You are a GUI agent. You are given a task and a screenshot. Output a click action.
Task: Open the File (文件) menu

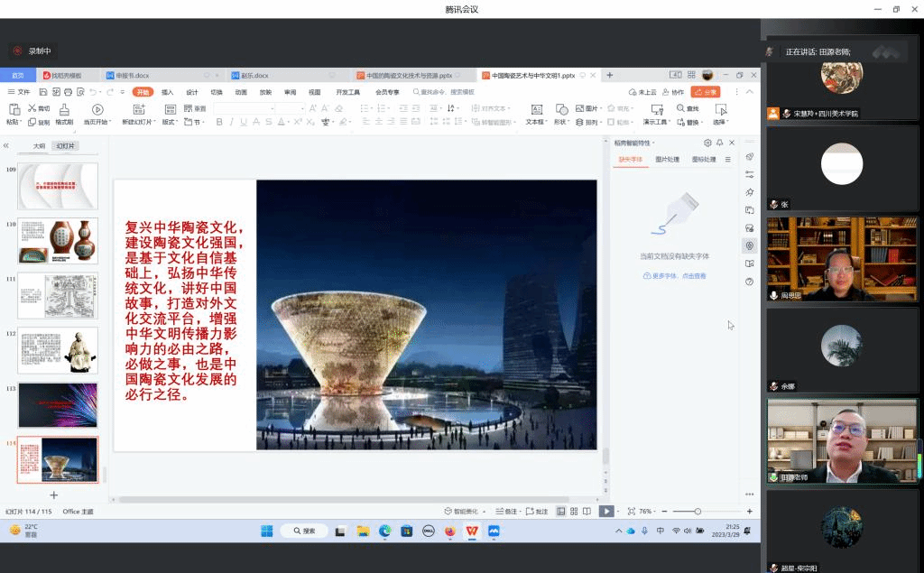18,92
